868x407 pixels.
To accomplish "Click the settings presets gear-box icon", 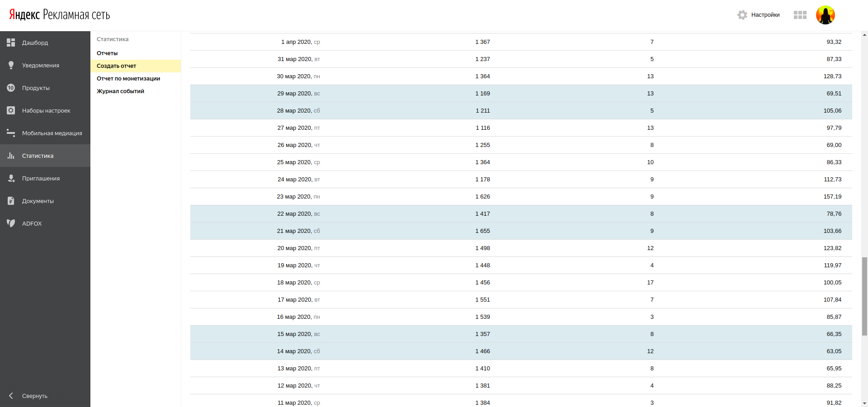I will 11,110.
